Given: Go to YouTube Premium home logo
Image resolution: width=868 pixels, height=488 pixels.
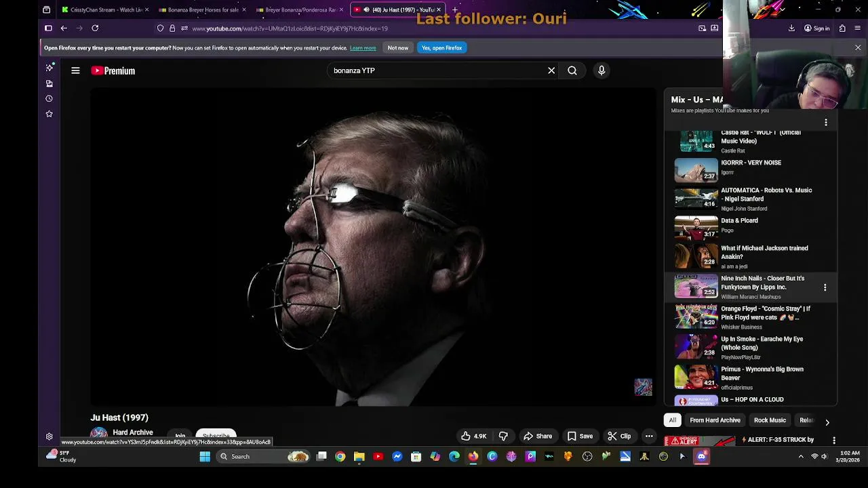Looking at the screenshot, I should click(113, 70).
